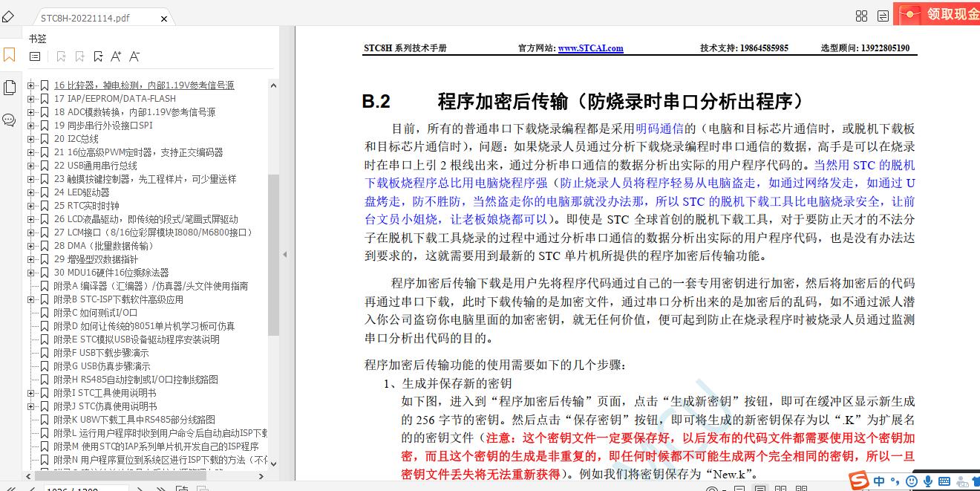The height and width of the screenshot is (491, 980).
Task: Click bookmark panel scrollbar up arrow
Action: click(273, 84)
